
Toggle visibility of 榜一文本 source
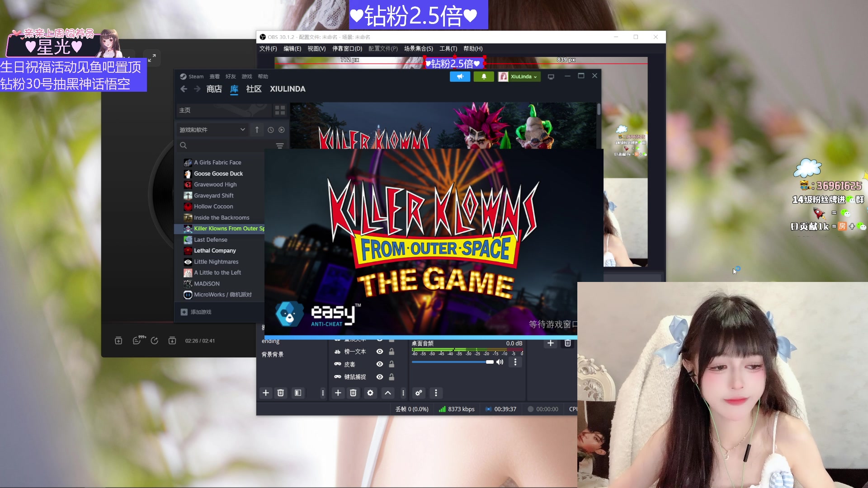click(x=380, y=352)
